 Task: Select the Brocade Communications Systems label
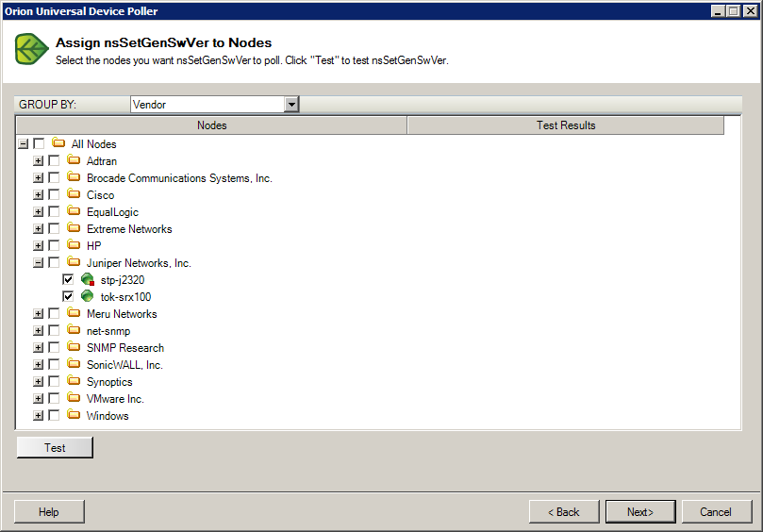click(x=179, y=177)
